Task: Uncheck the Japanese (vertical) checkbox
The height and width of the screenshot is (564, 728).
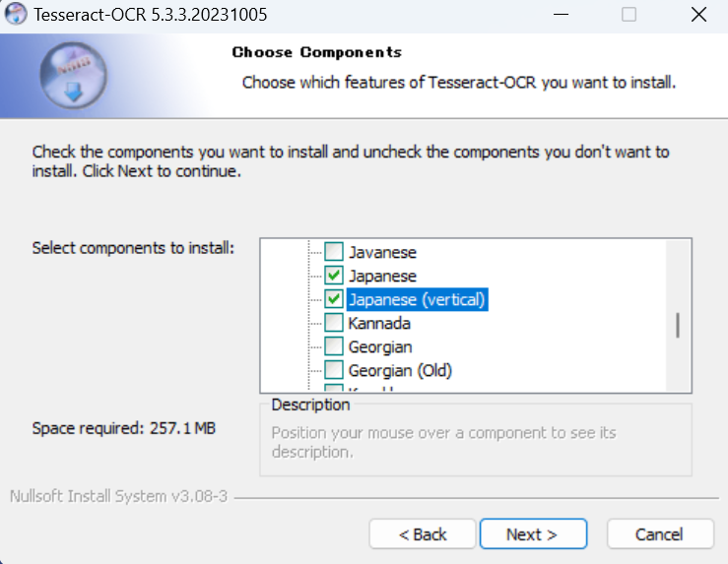Action: 334,299
